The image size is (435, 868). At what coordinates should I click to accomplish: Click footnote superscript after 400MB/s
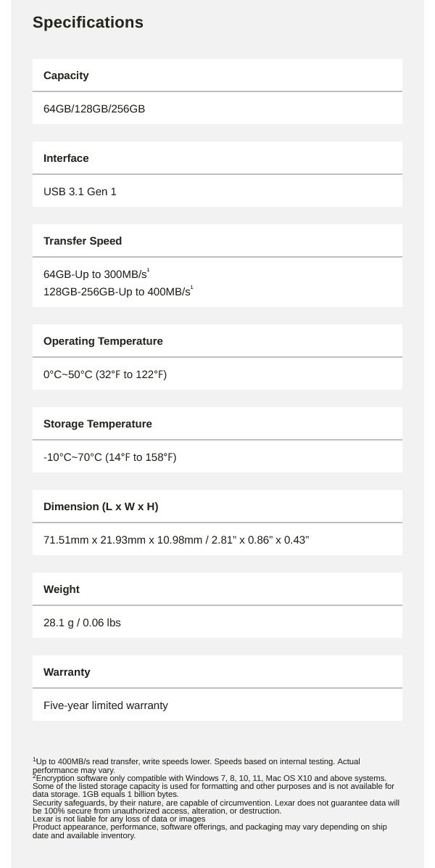(x=192, y=288)
